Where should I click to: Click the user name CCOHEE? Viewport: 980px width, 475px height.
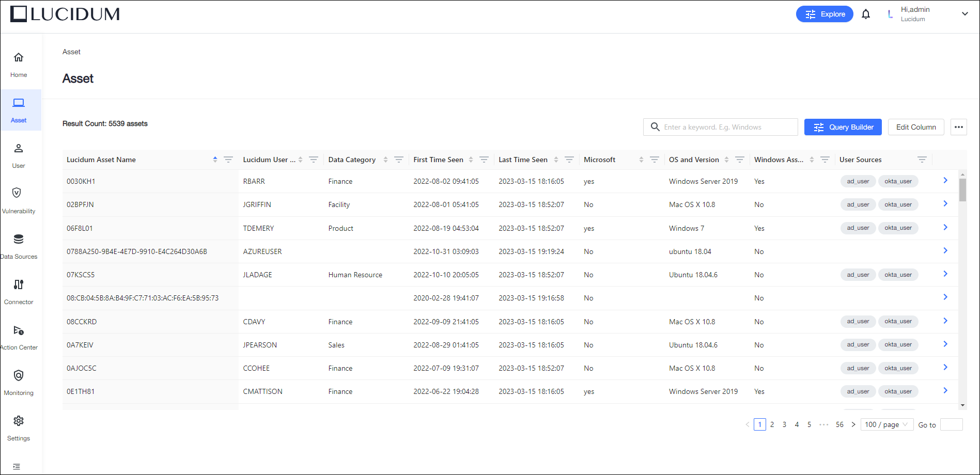256,368
